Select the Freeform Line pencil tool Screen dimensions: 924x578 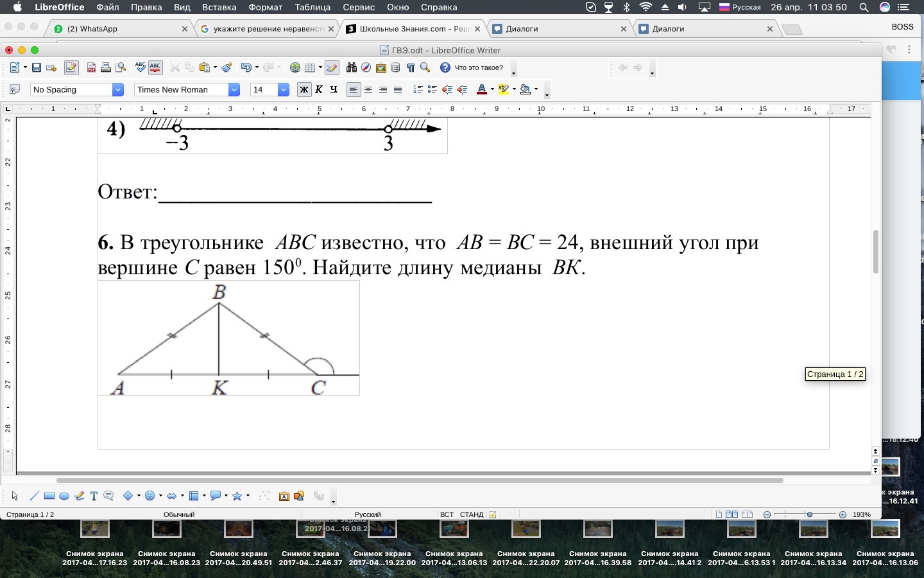79,496
